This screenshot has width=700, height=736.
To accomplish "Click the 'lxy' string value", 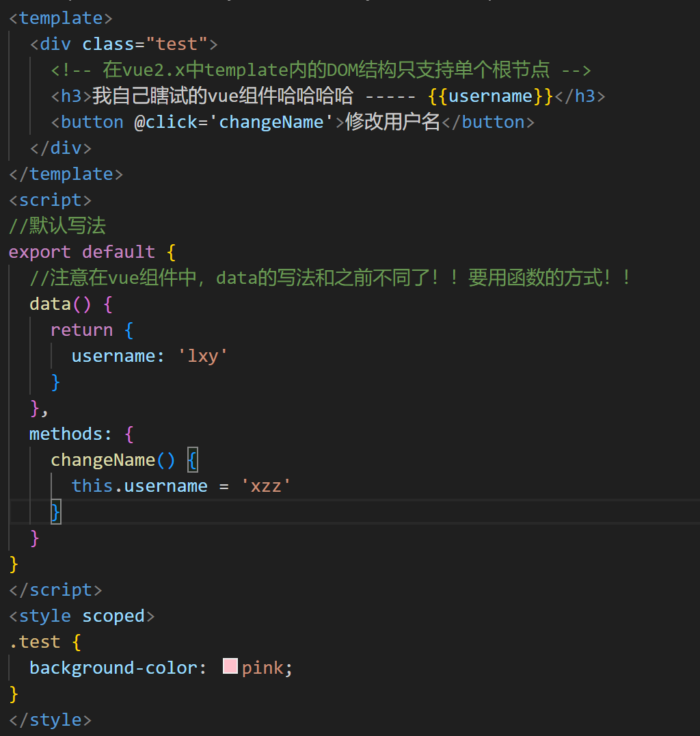I will click(x=202, y=356).
